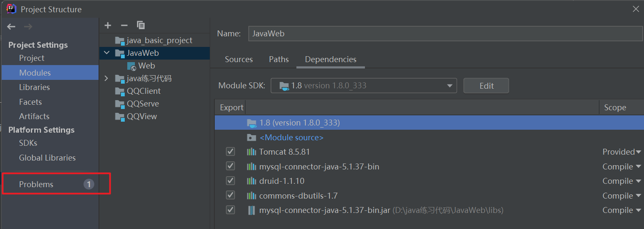Click the copy module icon
Viewport: 644px width, 229px height.
tap(141, 25)
